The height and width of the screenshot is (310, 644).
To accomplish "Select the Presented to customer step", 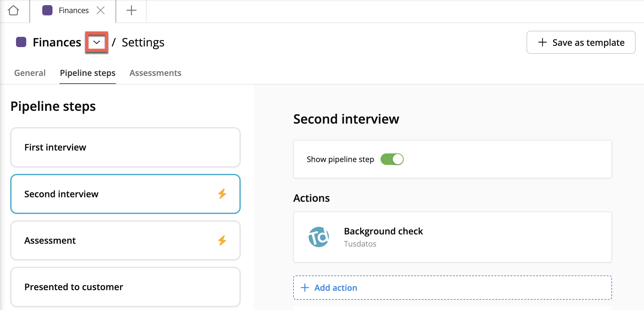I will click(x=125, y=287).
